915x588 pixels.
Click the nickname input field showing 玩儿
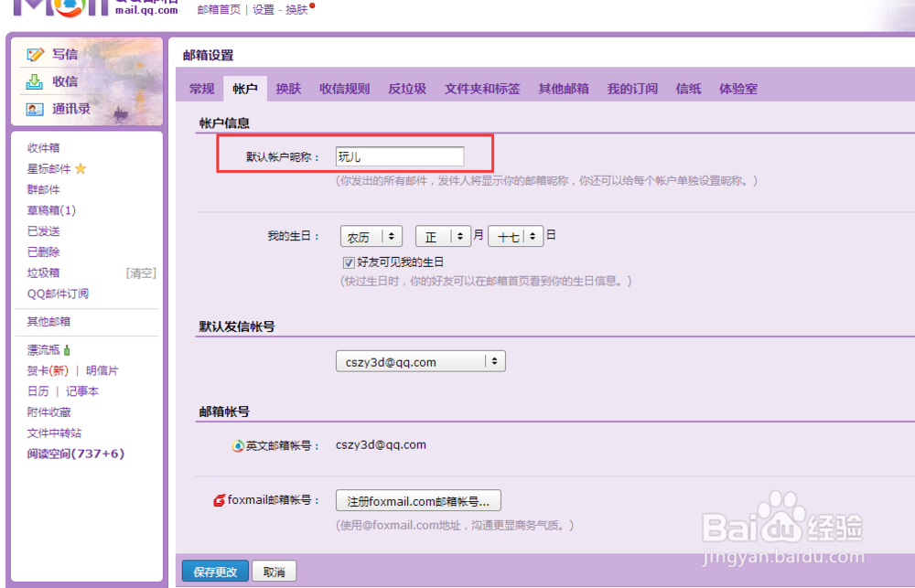tap(398, 155)
